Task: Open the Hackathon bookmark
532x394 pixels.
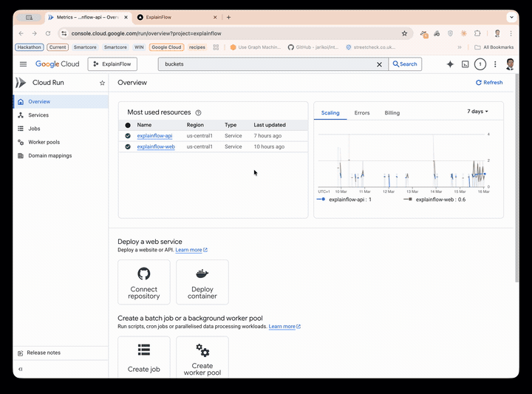Action: pos(29,47)
